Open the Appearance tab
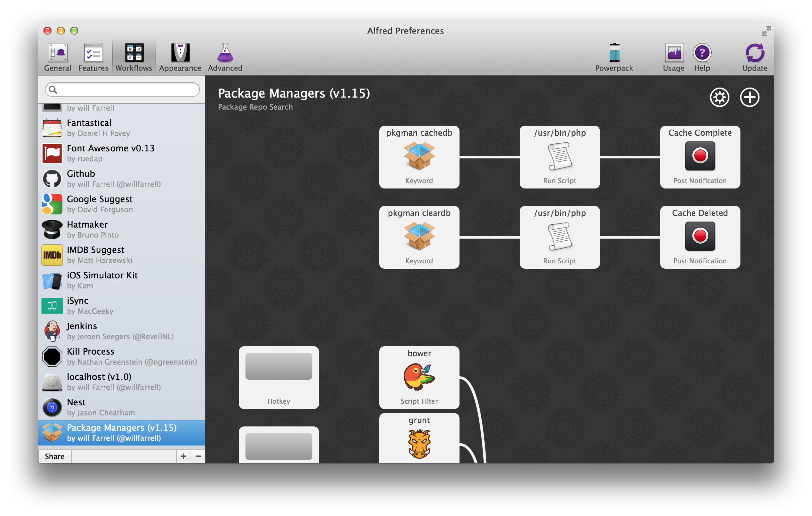 click(x=180, y=57)
